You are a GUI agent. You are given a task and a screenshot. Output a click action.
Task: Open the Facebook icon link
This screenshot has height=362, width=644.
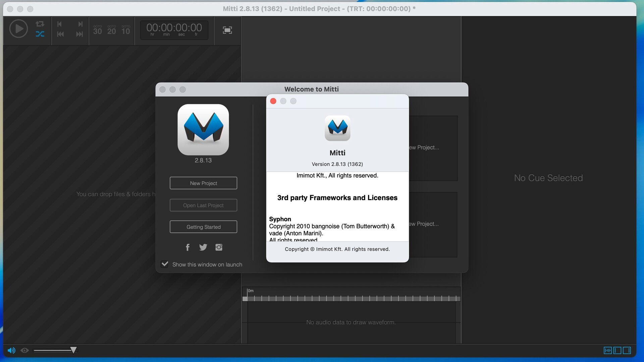(188, 247)
